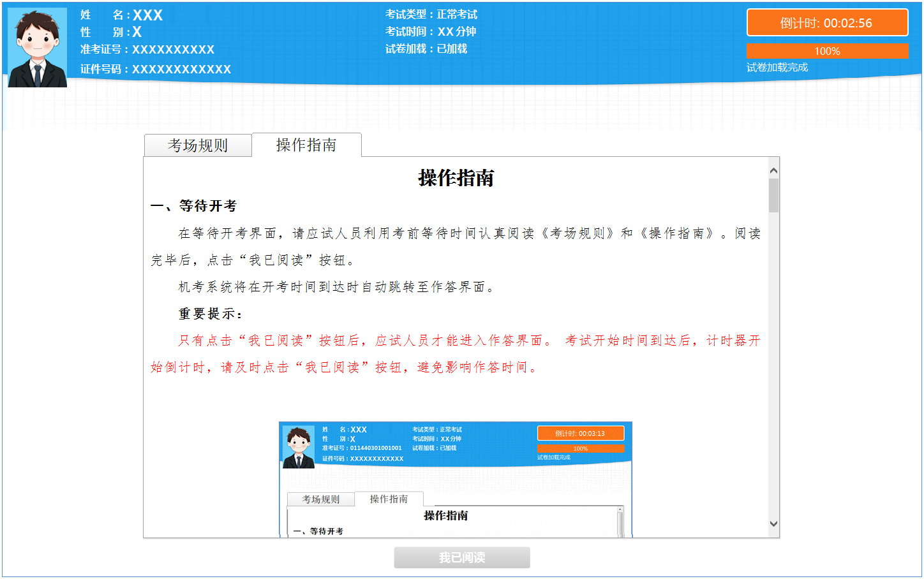924x579 pixels.
Task: Click the 试卷加载 loading status indicator
Action: [x=426, y=48]
